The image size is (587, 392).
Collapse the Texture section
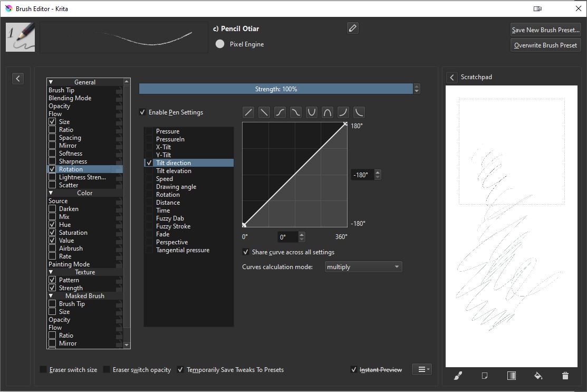pos(51,272)
